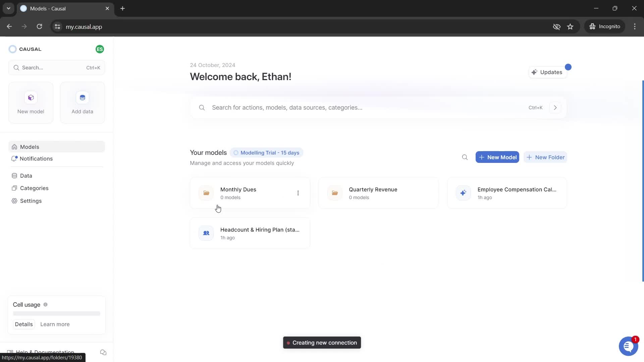
Task: Click the Data sidebar icon
Action: click(x=15, y=176)
